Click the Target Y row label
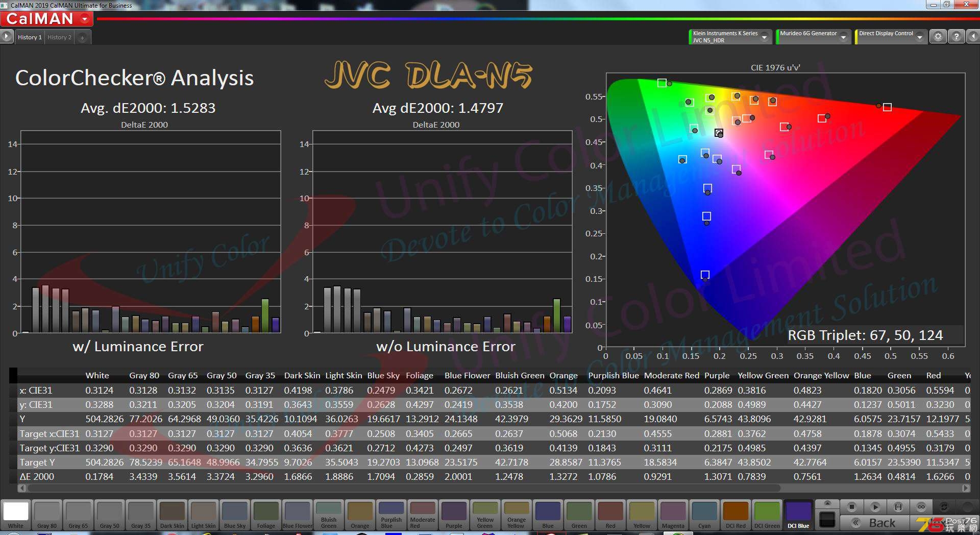Screen dimensions: 980x535 [37, 463]
